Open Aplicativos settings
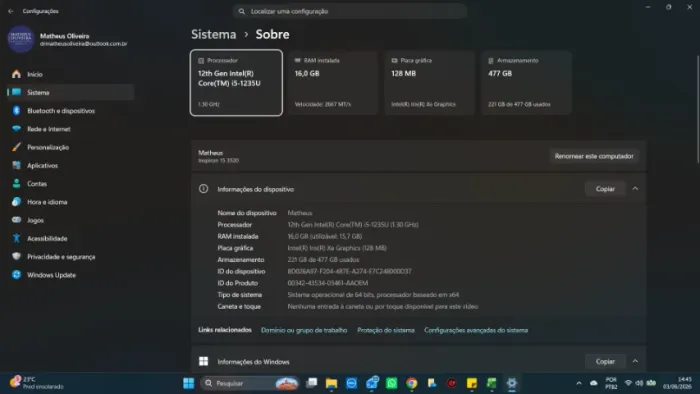The width and height of the screenshot is (700, 394). (71, 166)
